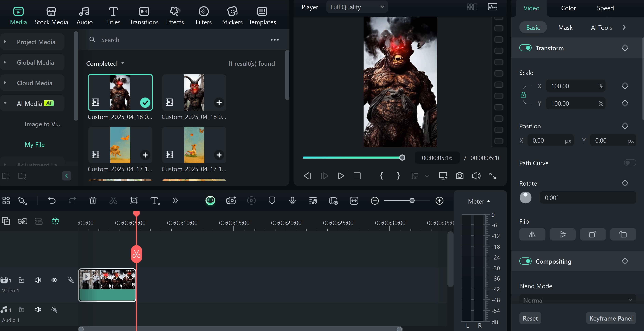Viewport: 644px width, 331px height.
Task: Expand the Project Media tree item
Action: tap(5, 42)
